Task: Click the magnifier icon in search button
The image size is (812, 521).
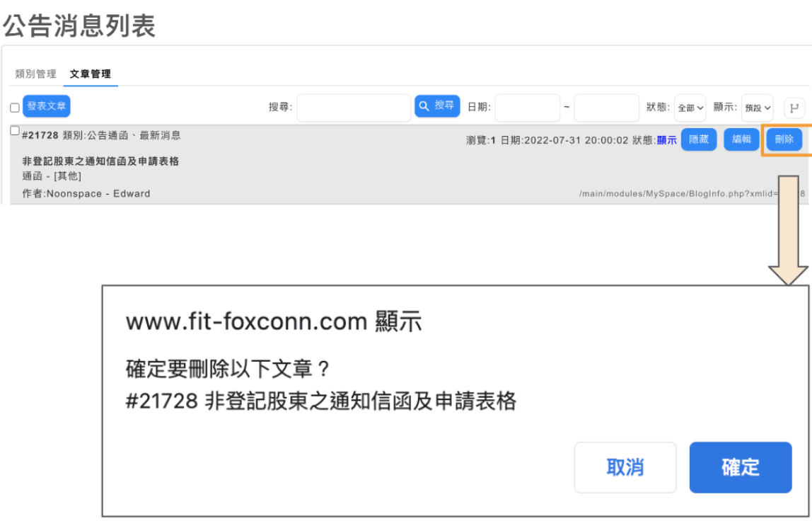Action: coord(424,106)
